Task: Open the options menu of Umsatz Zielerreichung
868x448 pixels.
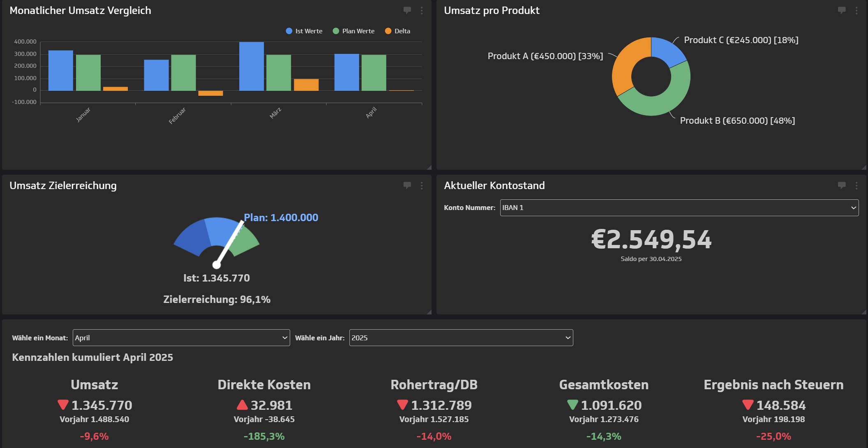Action: (422, 186)
